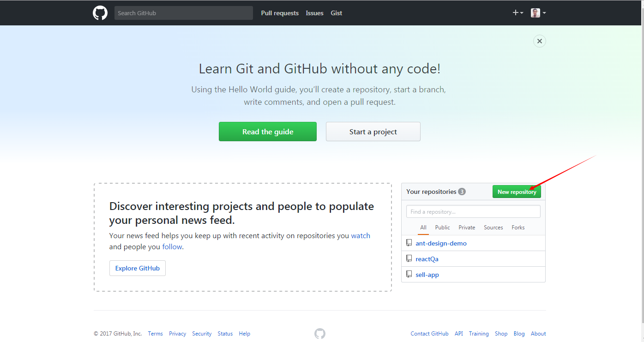Open Pull requests in top navigation
This screenshot has width=644, height=342.
click(280, 13)
